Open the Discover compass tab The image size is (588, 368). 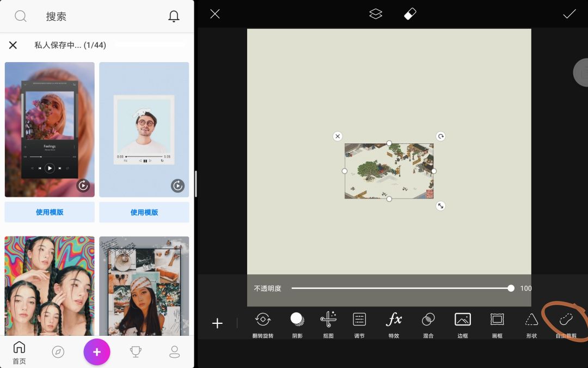[58, 352]
